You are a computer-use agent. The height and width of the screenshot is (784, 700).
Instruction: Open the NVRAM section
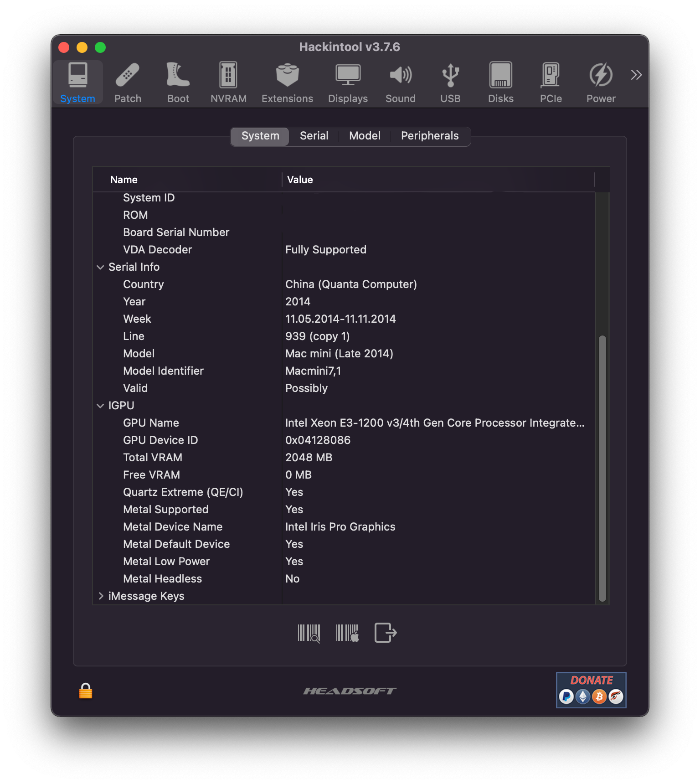[228, 83]
